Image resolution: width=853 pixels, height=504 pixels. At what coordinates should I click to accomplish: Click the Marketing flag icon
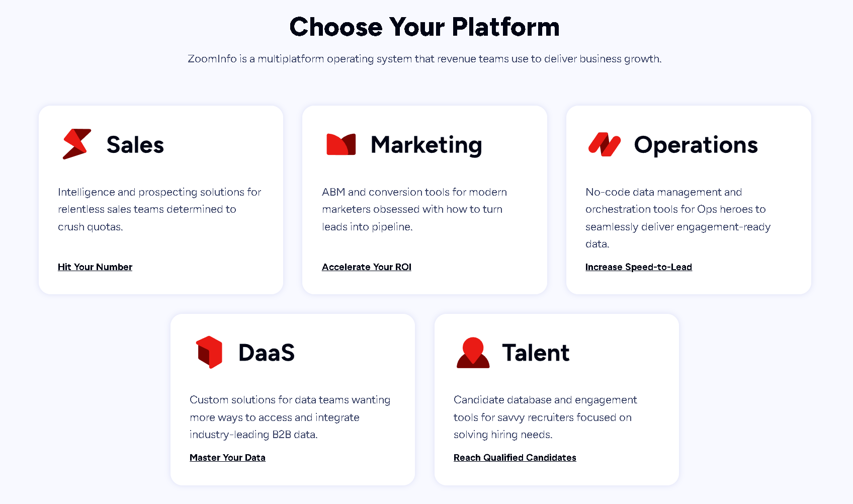[x=341, y=144]
